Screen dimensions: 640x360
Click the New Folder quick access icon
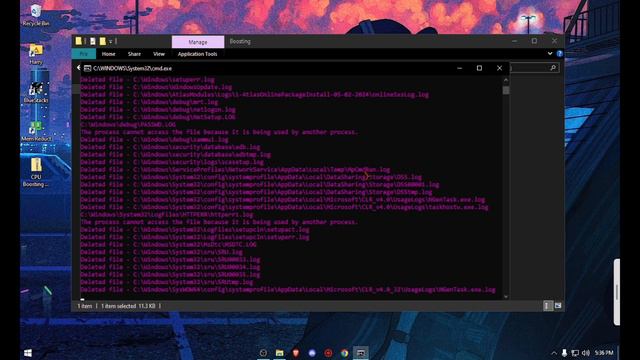click(102, 41)
